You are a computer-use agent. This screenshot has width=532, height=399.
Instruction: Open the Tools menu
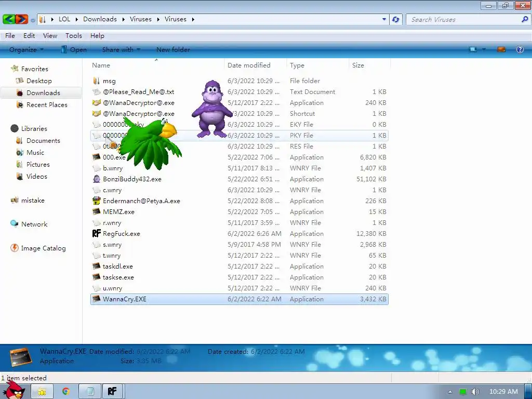tap(74, 36)
